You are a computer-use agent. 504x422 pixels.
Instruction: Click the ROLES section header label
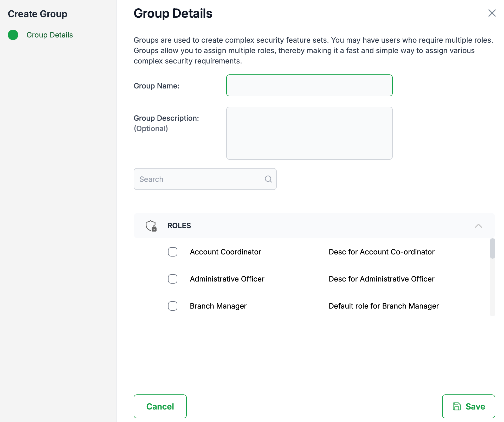tap(179, 226)
